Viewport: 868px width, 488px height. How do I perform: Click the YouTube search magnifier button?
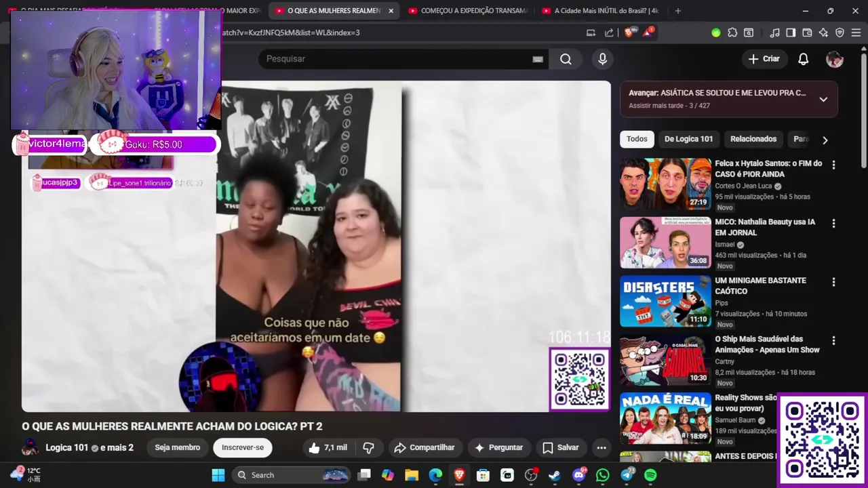tap(566, 59)
